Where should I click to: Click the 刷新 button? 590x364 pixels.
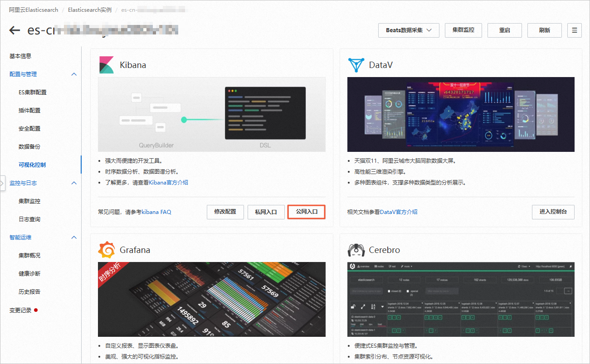545,30
